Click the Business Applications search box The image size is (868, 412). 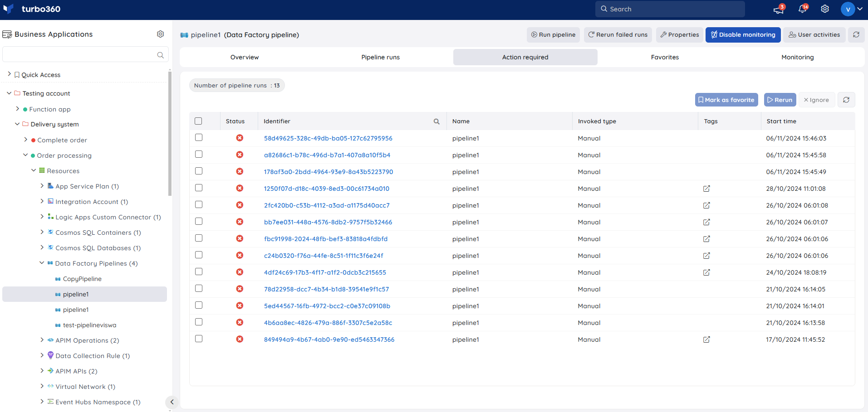click(85, 54)
